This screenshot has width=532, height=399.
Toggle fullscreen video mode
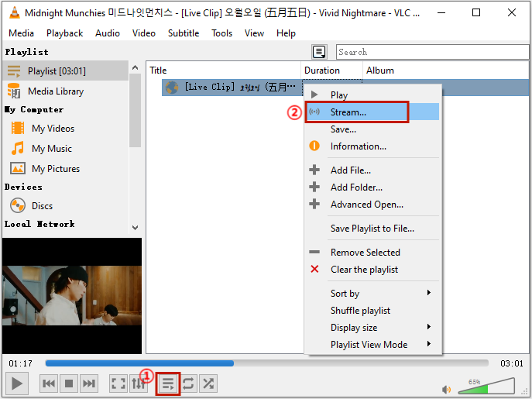pyautogui.click(x=118, y=383)
